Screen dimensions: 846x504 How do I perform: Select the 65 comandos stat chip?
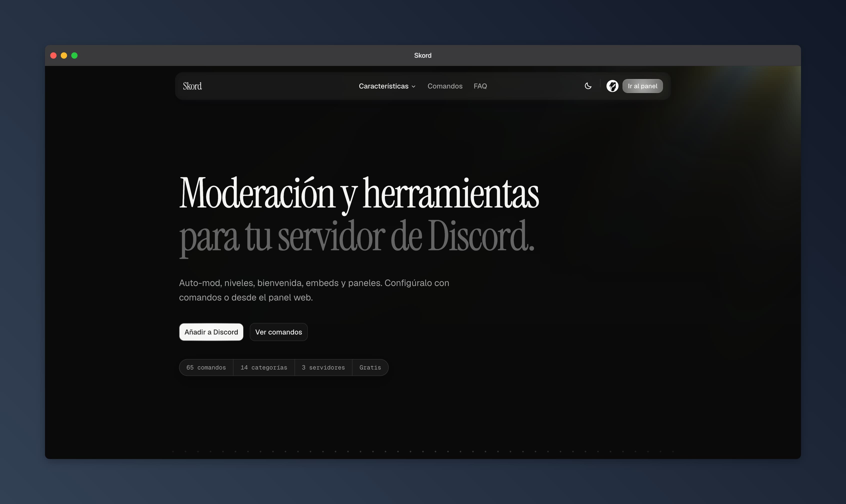(x=206, y=367)
